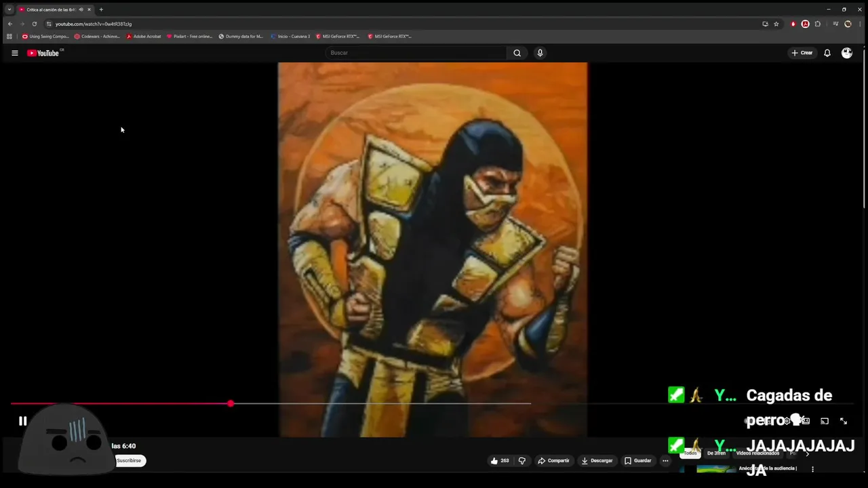
Task: Open the Using Swing Compo... bookmark
Action: coord(45,37)
